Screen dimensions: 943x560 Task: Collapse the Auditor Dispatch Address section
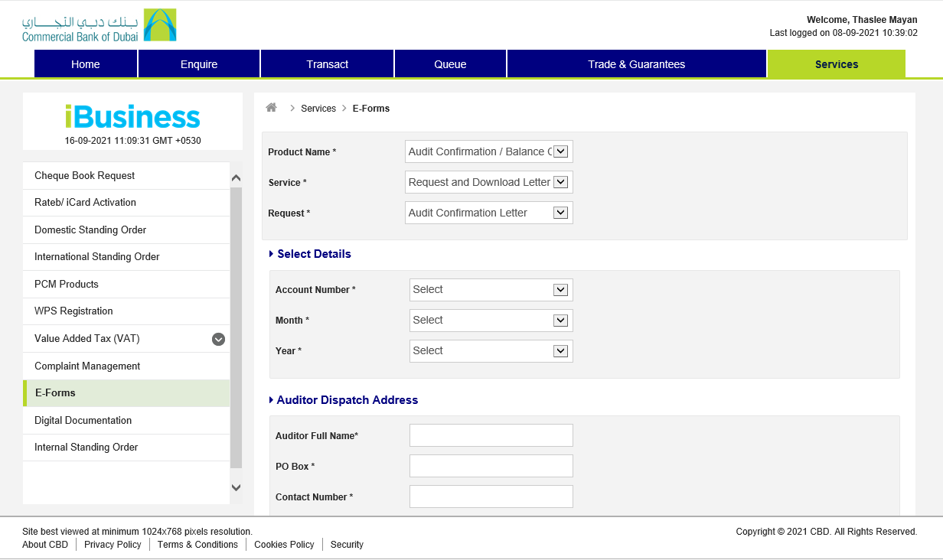344,400
